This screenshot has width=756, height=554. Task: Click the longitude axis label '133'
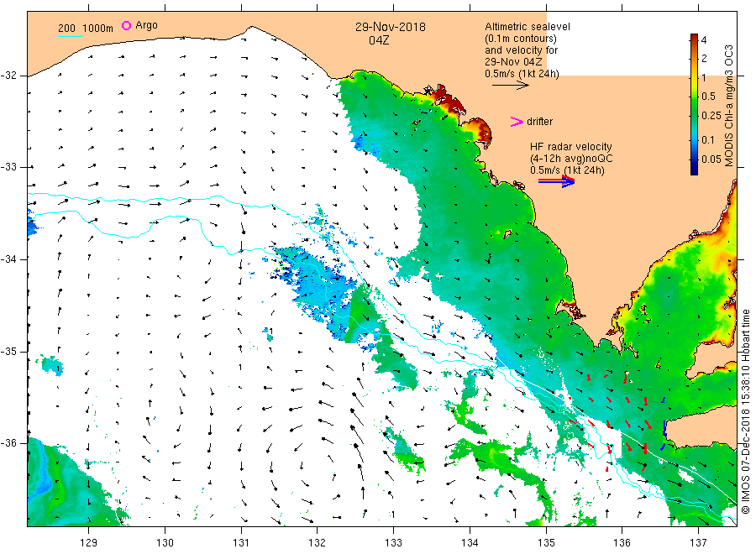coord(393,543)
